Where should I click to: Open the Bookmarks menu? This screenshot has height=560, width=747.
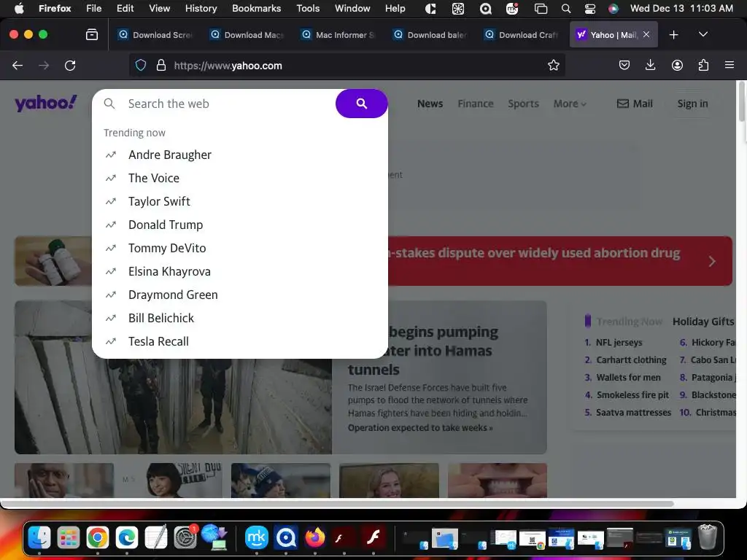click(x=256, y=8)
